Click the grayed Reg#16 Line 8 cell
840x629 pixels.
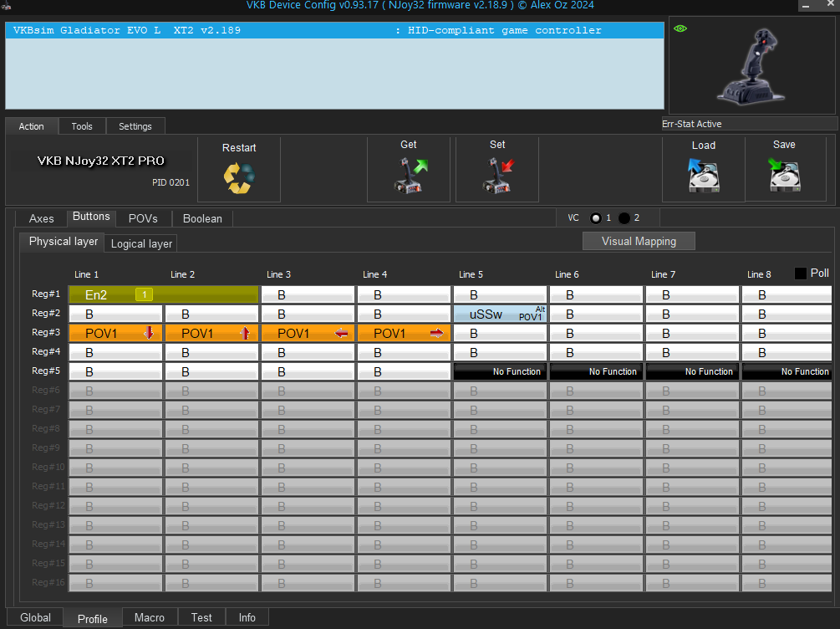pyautogui.click(x=787, y=583)
